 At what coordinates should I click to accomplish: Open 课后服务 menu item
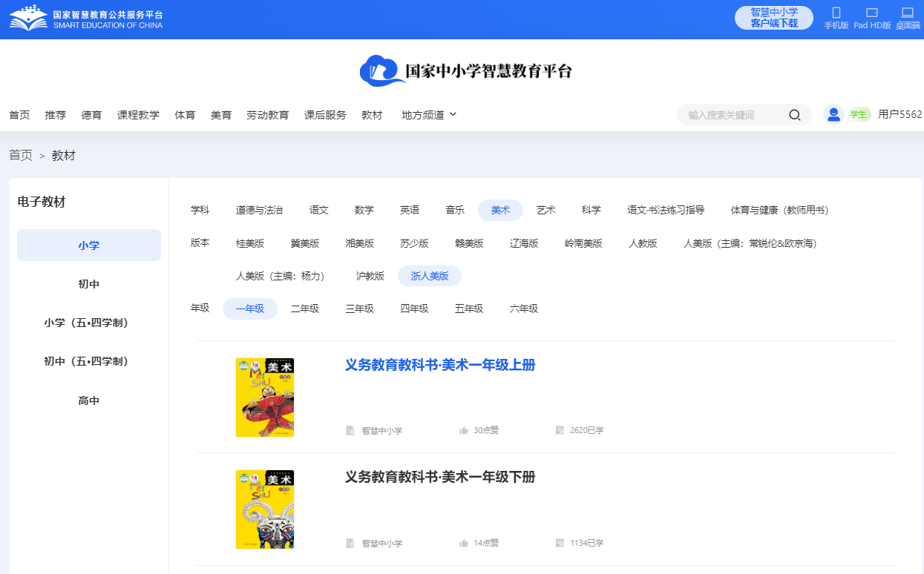click(325, 115)
